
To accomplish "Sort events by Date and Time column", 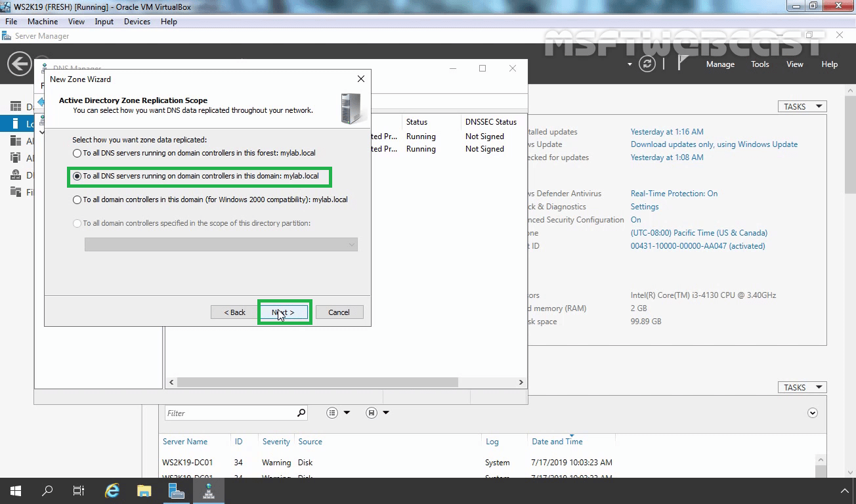I will click(557, 442).
